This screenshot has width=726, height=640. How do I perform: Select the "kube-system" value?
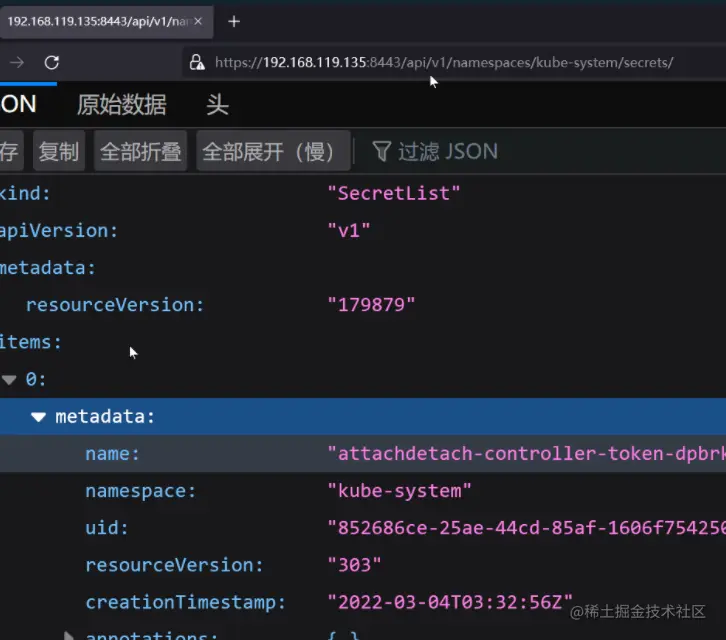pos(399,491)
